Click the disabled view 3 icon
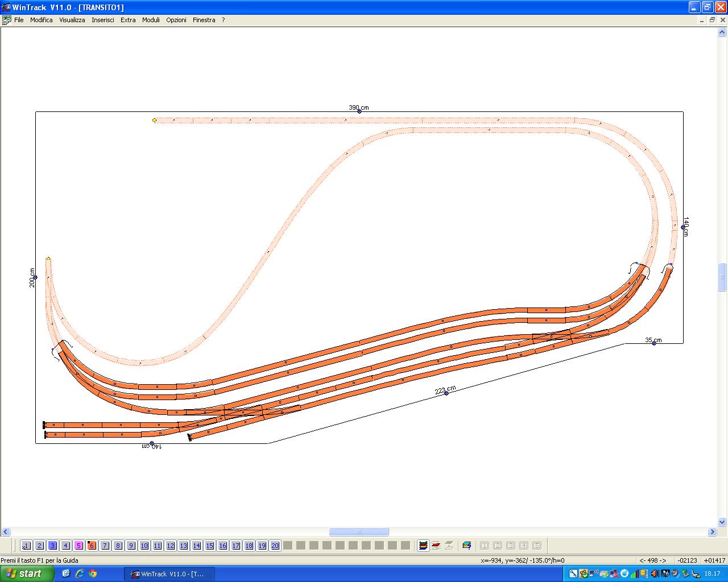The width and height of the screenshot is (728, 582). 511,546
